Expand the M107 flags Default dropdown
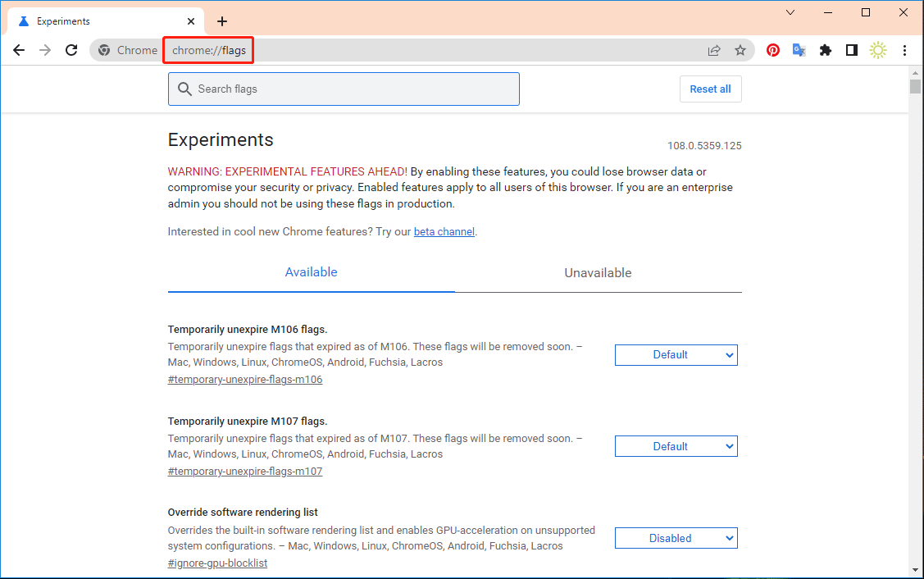This screenshot has height=579, width=924. 676,447
